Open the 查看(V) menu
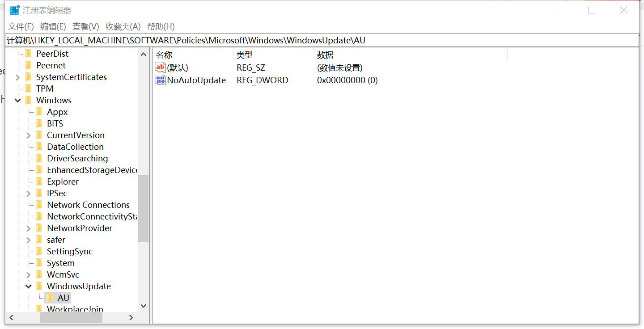 tap(85, 26)
